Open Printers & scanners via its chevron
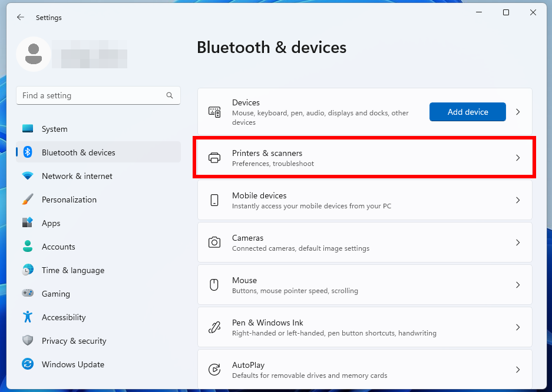Viewport: 552px width, 392px height. click(518, 158)
